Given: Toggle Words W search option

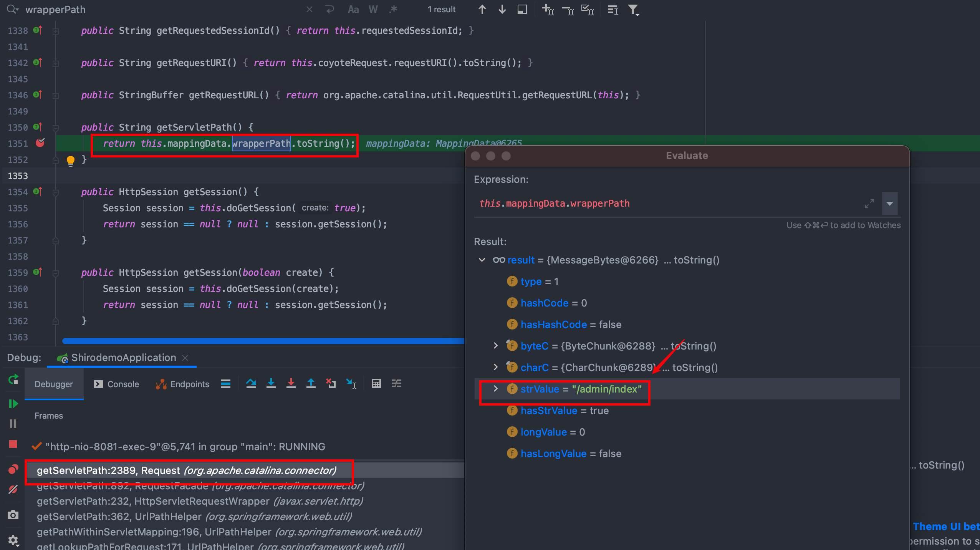Looking at the screenshot, I should click(x=373, y=10).
